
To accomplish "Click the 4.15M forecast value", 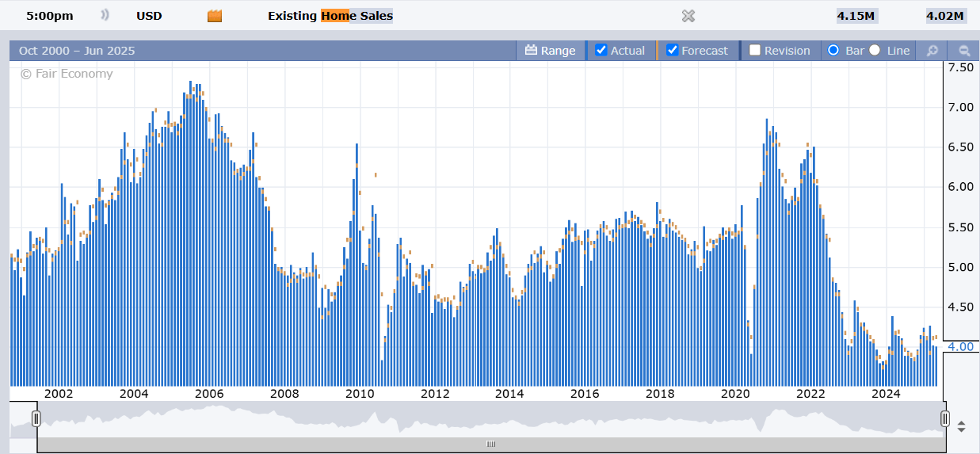I will [x=856, y=16].
